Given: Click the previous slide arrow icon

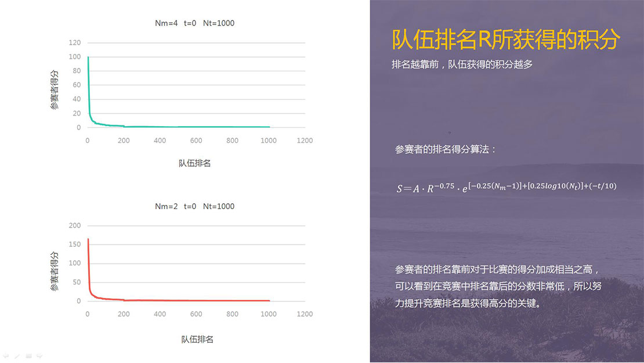Looking at the screenshot, I should click(6, 355).
